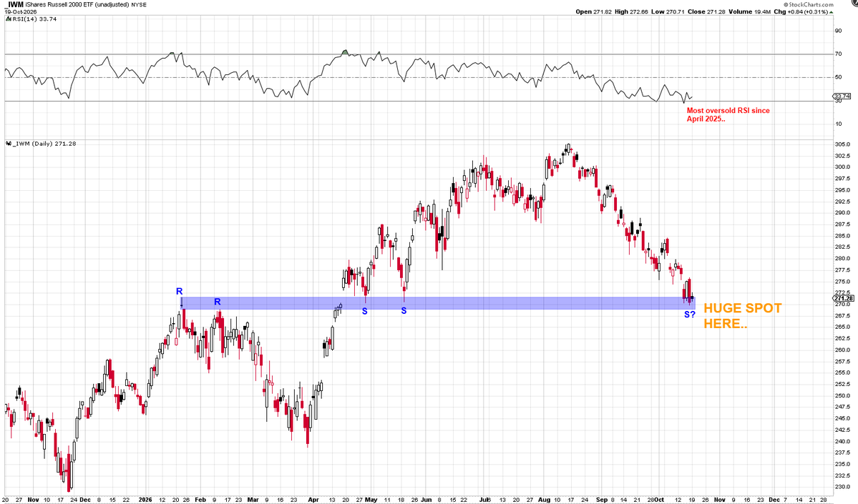Click the blue 'S?' support marker
Image resolution: width=858 pixels, height=504 pixels.
click(x=690, y=315)
